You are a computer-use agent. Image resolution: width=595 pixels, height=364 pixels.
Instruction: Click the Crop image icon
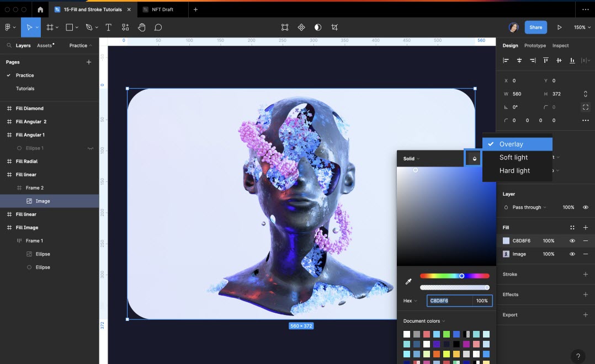pos(334,28)
